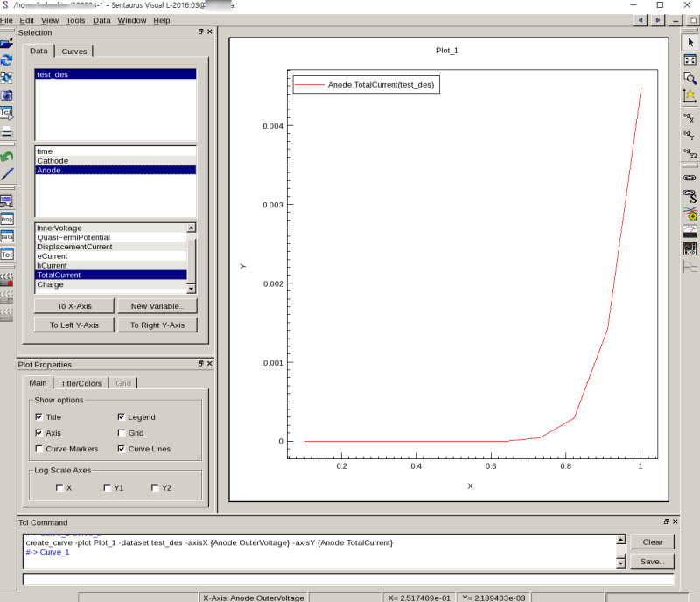700x602 pixels.
Task: Click the Tcl command input field
Action: [x=348, y=579]
